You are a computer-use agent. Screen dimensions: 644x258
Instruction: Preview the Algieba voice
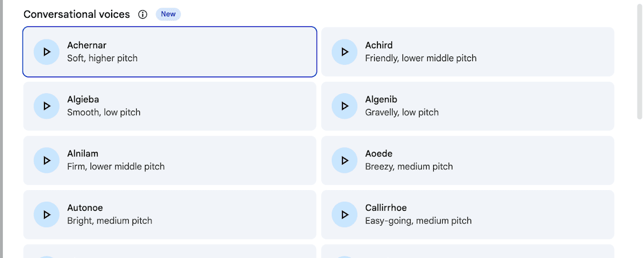[x=46, y=106]
